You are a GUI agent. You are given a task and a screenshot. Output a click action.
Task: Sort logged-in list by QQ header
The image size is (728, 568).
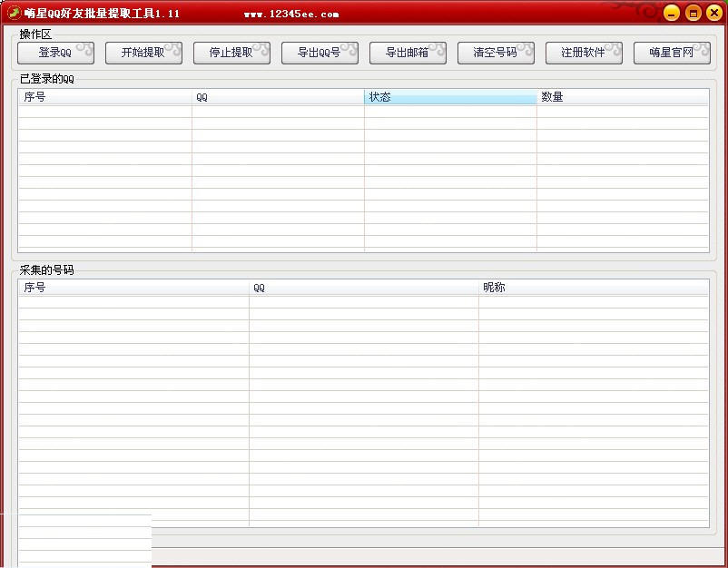click(278, 97)
